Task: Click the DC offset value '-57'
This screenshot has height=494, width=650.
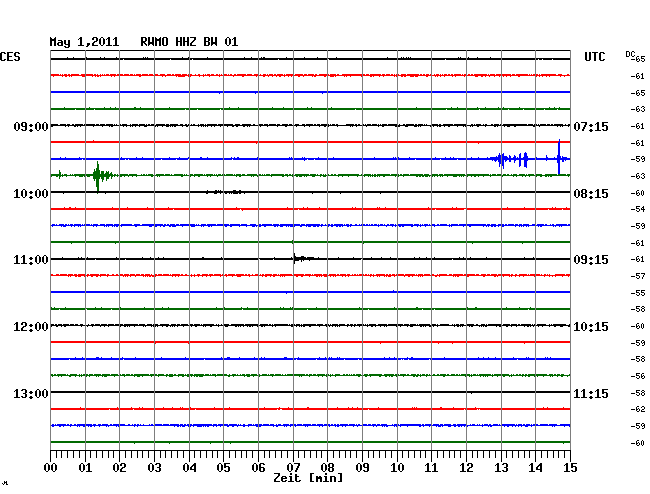Action: (x=638, y=276)
